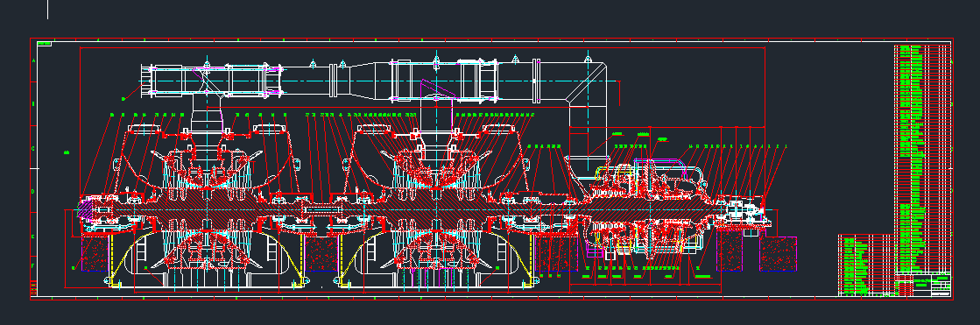
Task: Pick the title block in the bottom-right corner
Action: pyautogui.click(x=922, y=285)
